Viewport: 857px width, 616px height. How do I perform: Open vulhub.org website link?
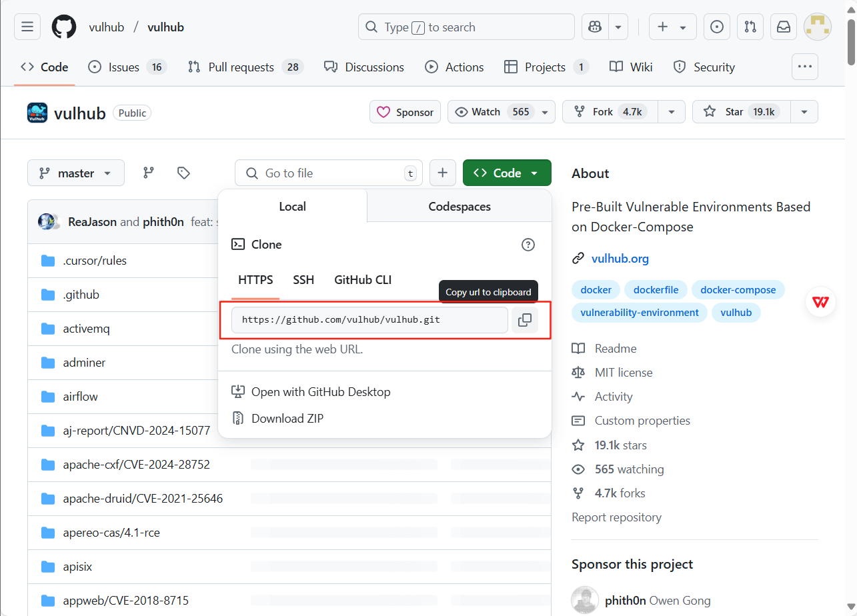point(620,259)
